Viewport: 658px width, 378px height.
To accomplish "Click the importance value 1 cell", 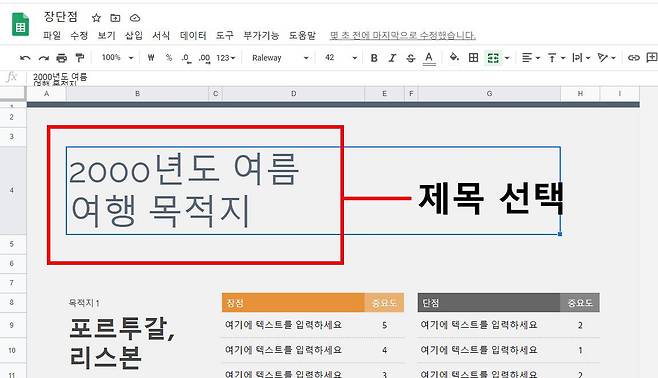I will click(580, 350).
